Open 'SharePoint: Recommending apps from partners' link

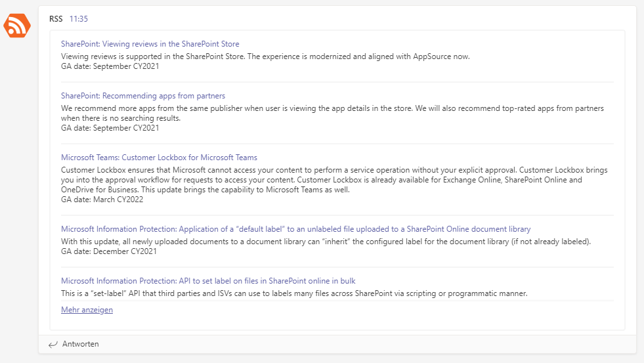pyautogui.click(x=143, y=96)
